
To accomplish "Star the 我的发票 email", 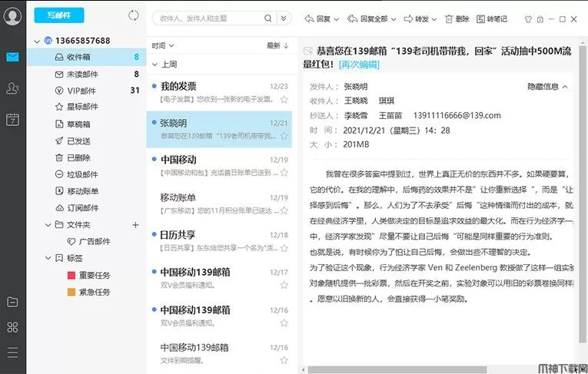I will [x=284, y=100].
